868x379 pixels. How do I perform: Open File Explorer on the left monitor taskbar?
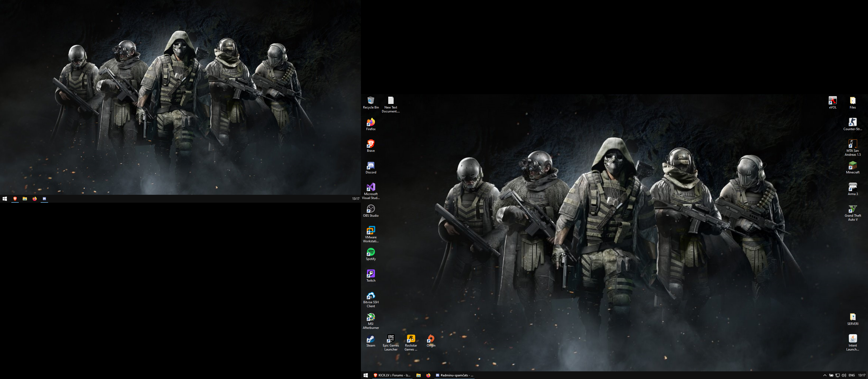(x=25, y=198)
